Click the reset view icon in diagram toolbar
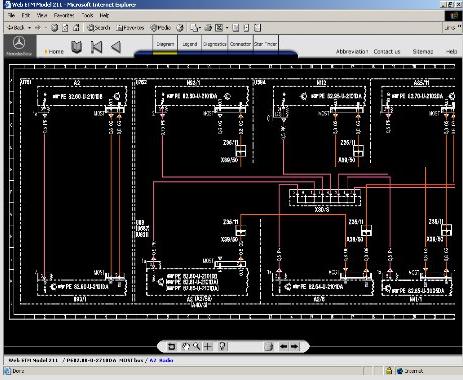Viewport: 463px width, 380px height. tap(172, 347)
